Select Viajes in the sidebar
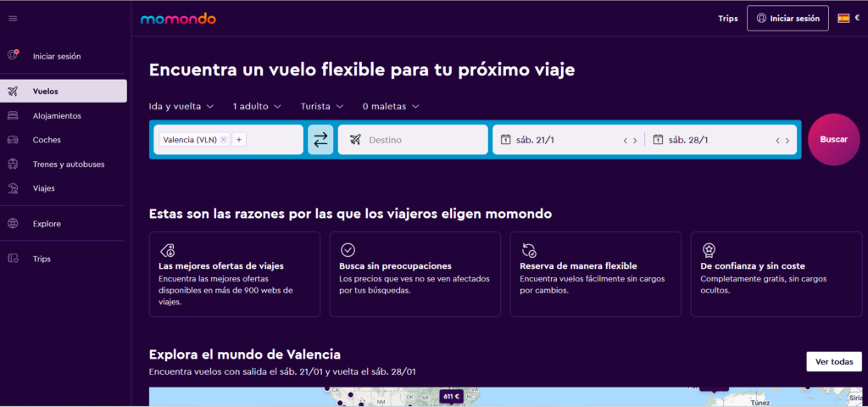The image size is (868, 407). point(64,188)
